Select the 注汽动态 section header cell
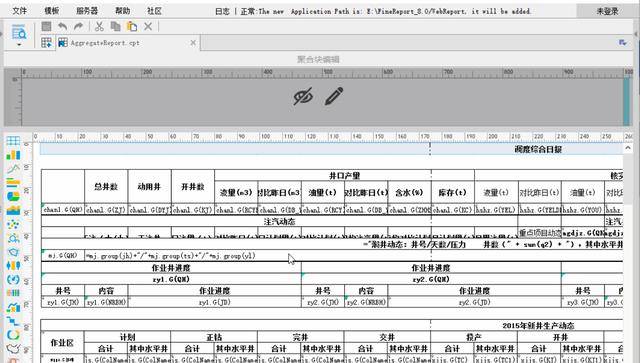The width and height of the screenshot is (640, 363). point(279,221)
